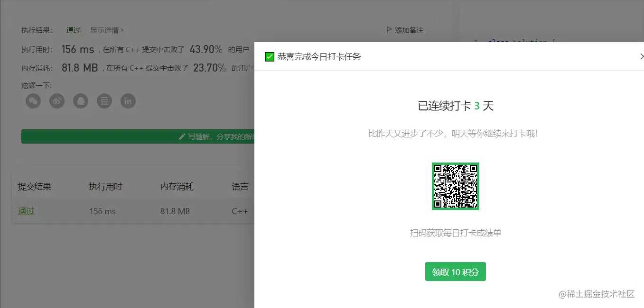Click the C++ language table cell
The height and width of the screenshot is (308, 644).
[240, 211]
